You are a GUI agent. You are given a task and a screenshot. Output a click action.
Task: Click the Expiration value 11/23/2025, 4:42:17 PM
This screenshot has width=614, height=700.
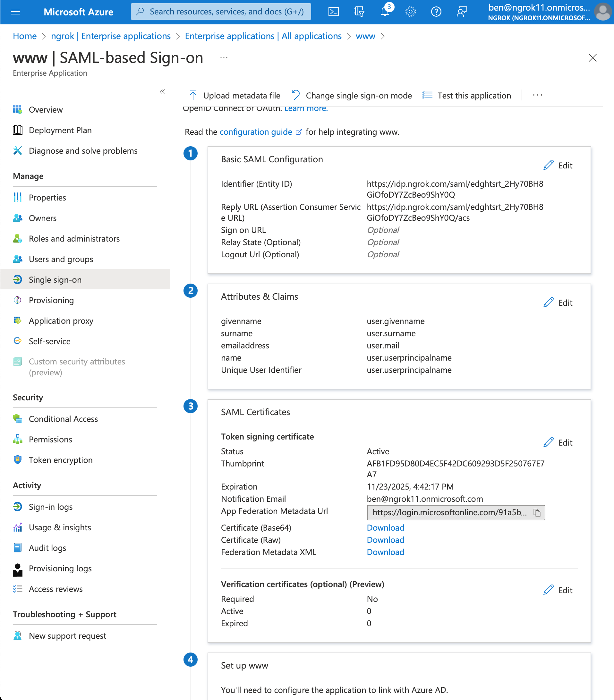click(x=410, y=487)
